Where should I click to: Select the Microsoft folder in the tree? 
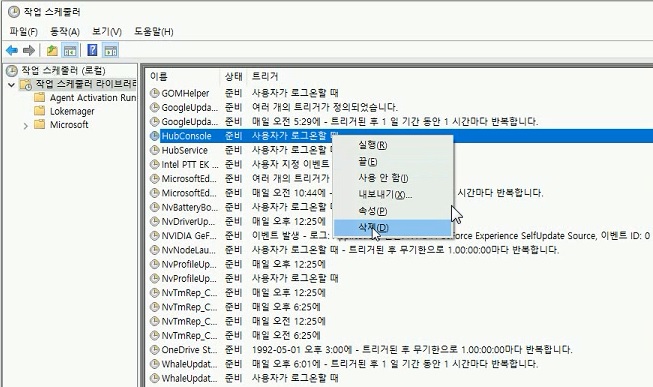click(x=69, y=125)
